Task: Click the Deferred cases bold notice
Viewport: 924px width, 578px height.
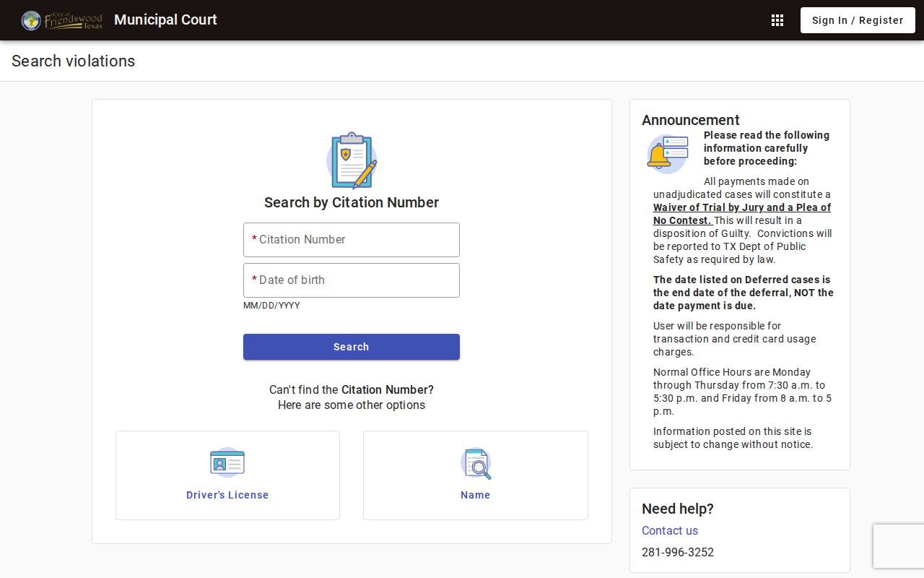Action: [744, 293]
